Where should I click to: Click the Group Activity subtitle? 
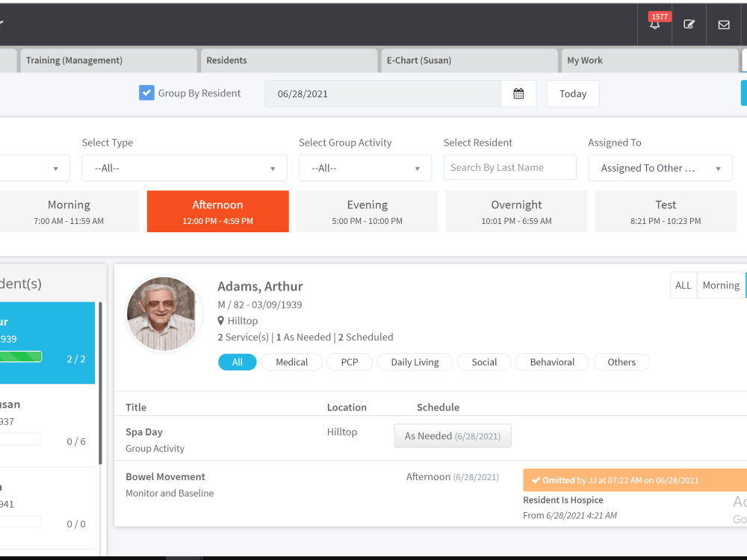[155, 449]
